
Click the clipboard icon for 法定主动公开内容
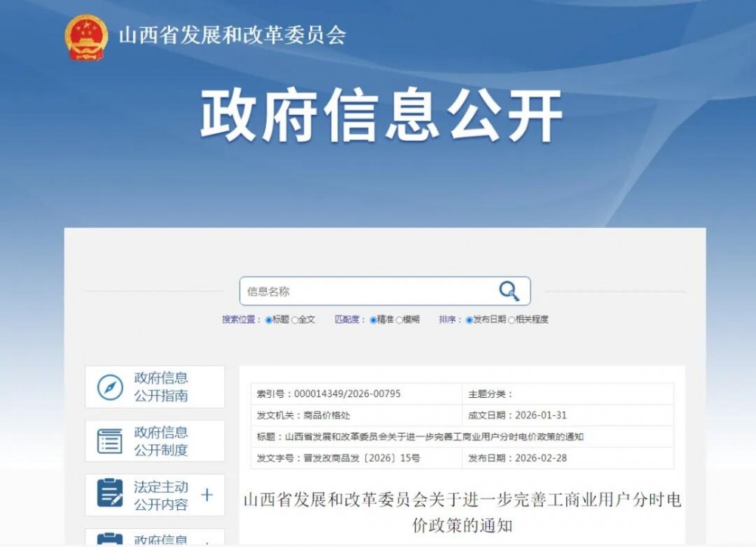click(110, 495)
